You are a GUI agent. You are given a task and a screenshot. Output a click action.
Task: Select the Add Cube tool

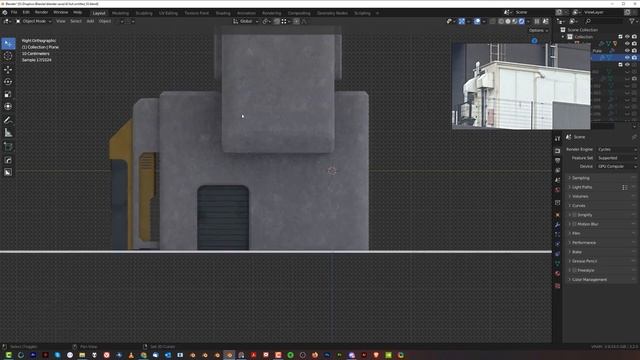click(x=8, y=147)
